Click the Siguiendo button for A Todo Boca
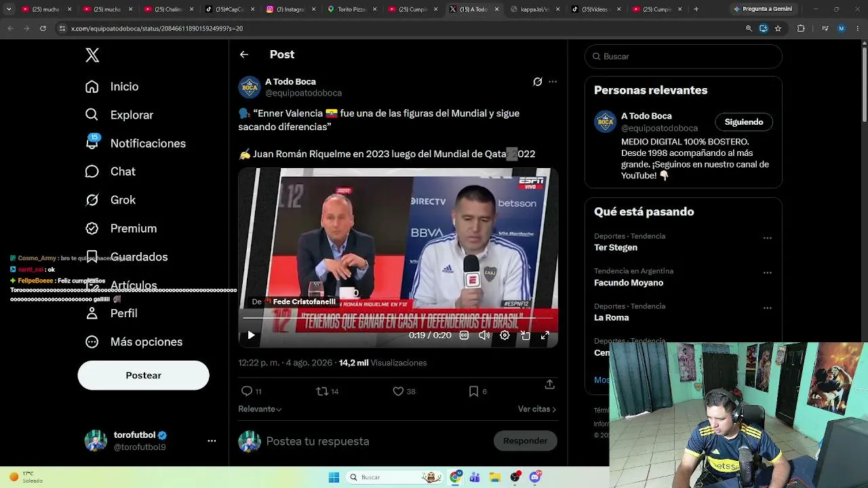Screen dimensions: 868x488 (744, 122)
